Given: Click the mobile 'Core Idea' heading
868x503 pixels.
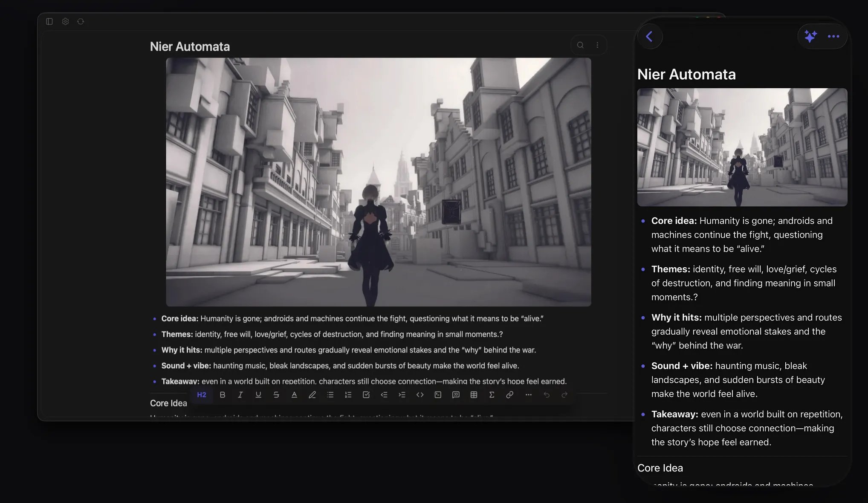Looking at the screenshot, I should point(660,468).
